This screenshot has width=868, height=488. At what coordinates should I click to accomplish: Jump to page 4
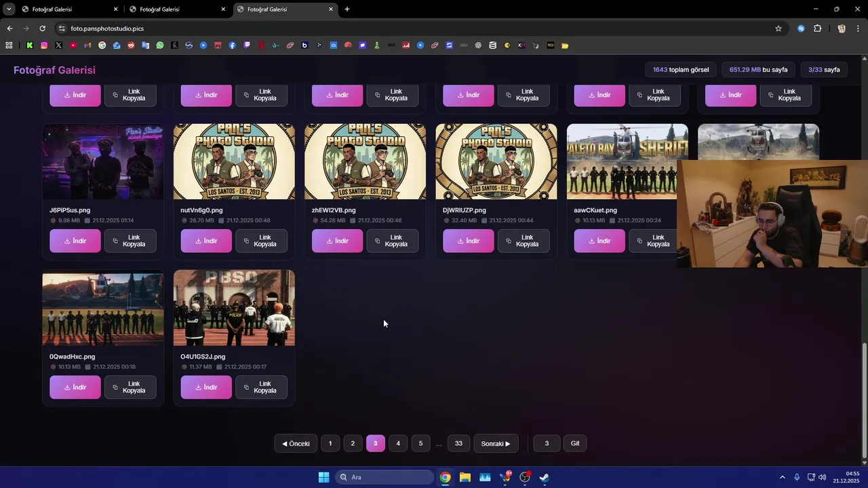(x=398, y=443)
